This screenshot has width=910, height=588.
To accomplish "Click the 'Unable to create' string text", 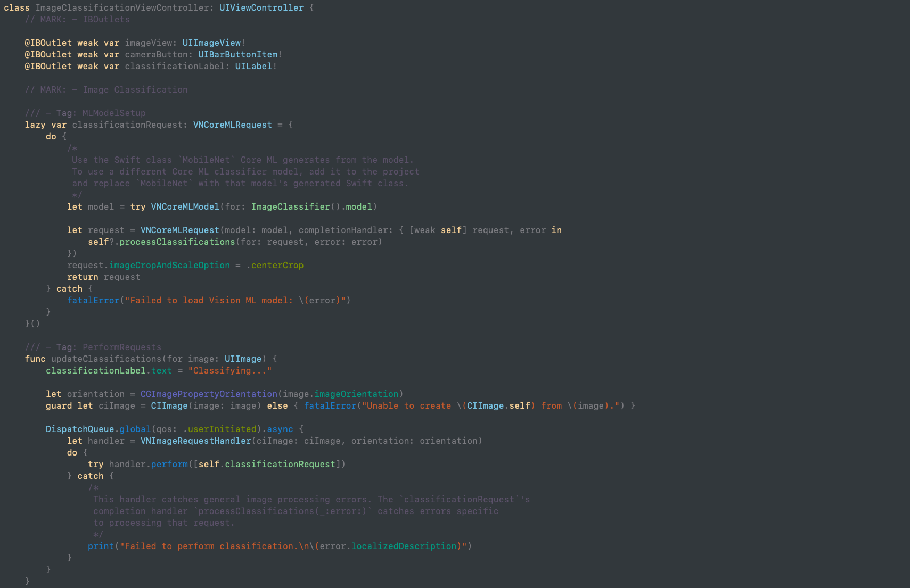I will [x=409, y=405].
